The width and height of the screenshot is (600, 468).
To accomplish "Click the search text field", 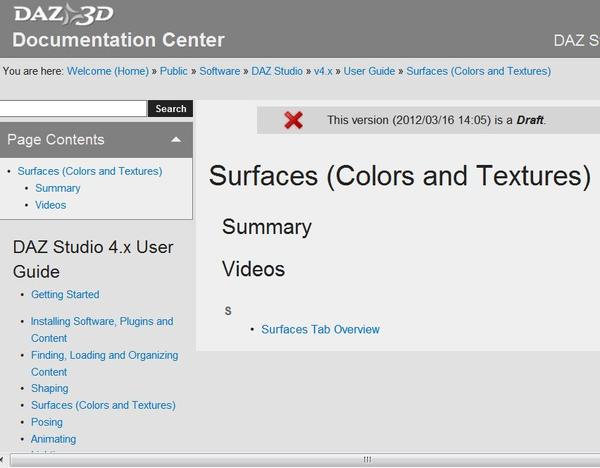I will click(73, 108).
